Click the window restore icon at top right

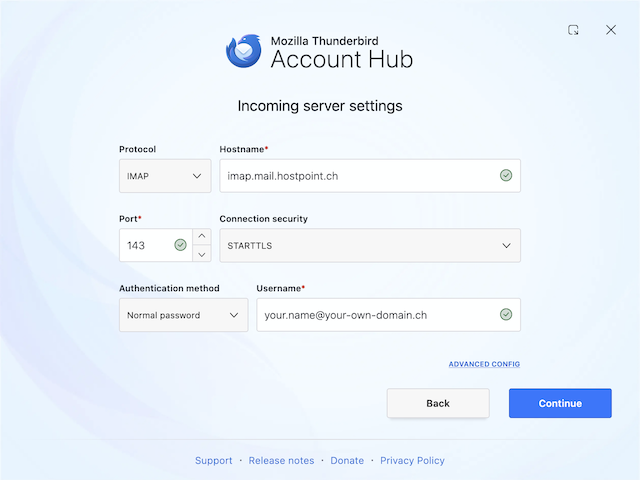(573, 30)
